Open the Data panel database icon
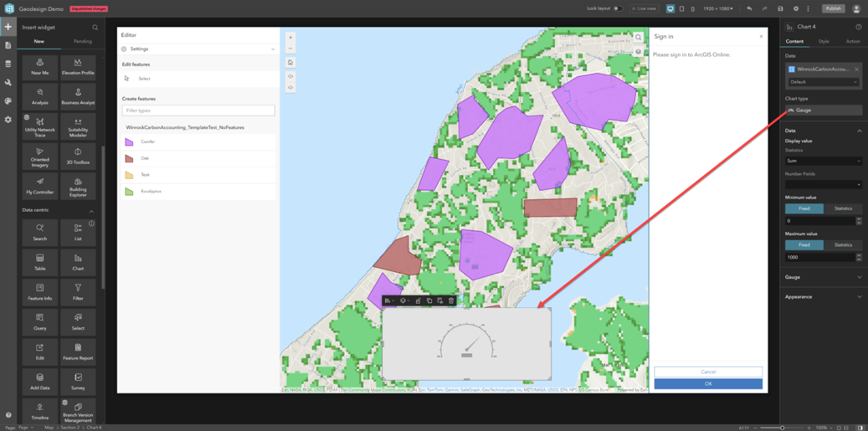 click(8, 64)
